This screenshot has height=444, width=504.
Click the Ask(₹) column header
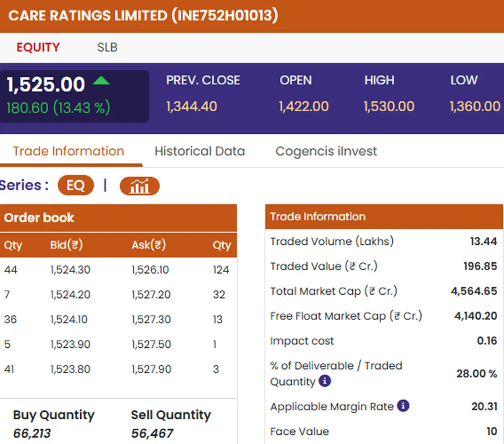(149, 245)
